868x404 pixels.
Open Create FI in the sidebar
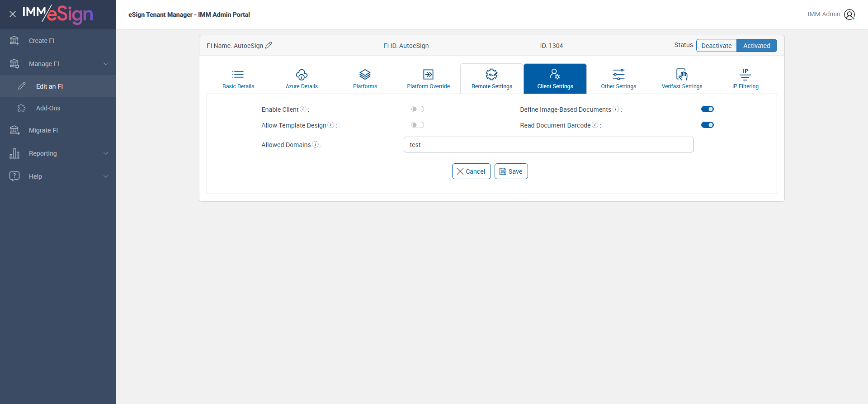58,41
